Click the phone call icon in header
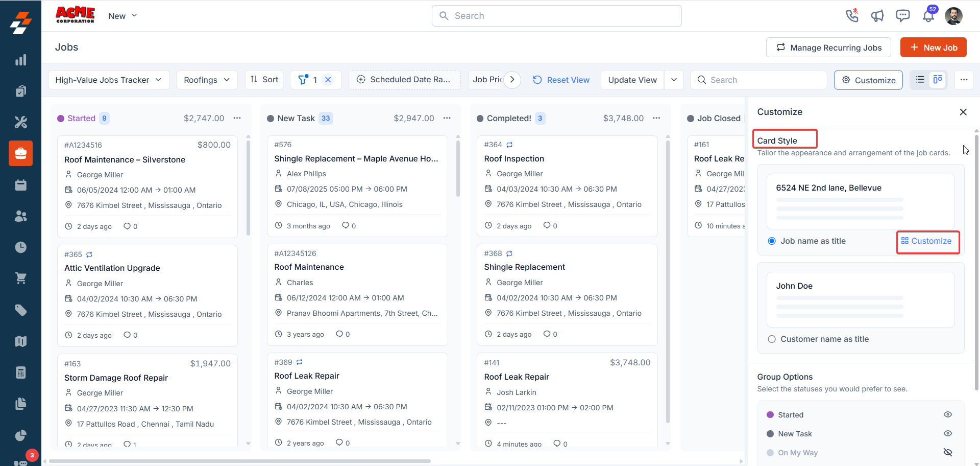This screenshot has width=980, height=466. (852, 16)
